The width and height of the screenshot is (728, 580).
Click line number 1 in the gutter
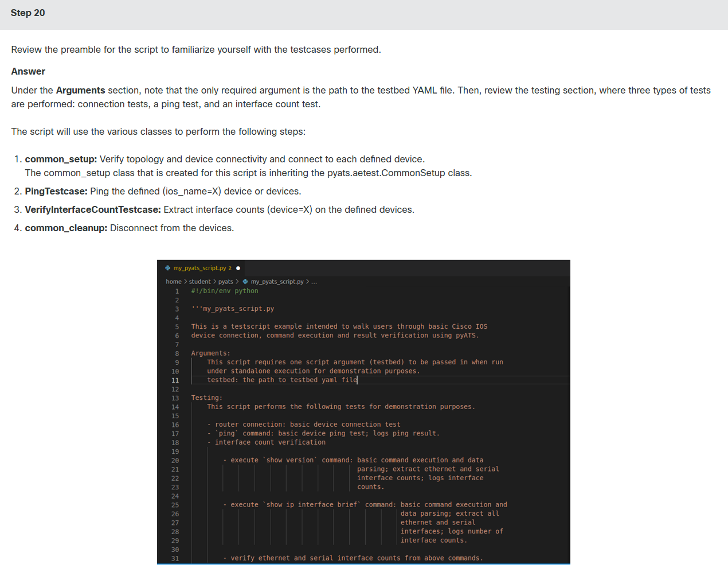(x=177, y=291)
